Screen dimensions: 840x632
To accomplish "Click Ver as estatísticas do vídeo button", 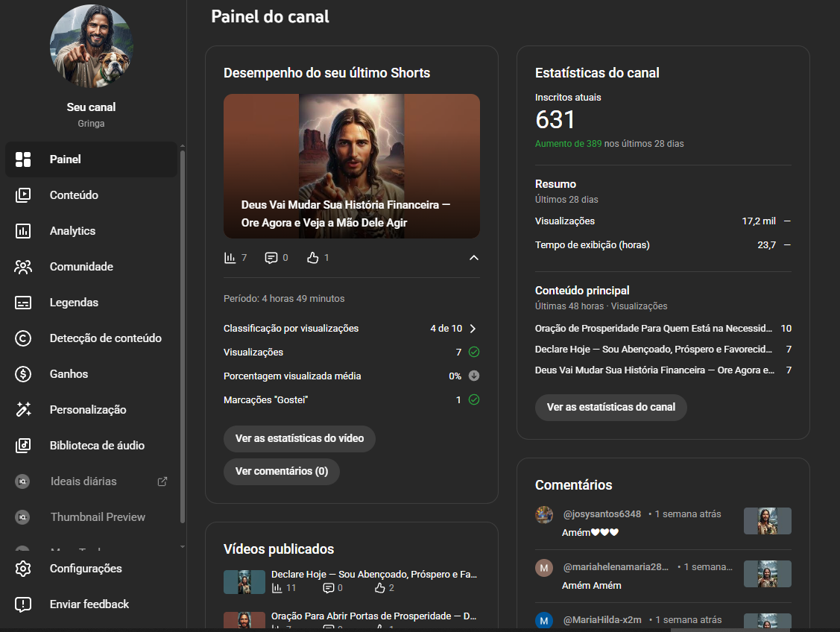I will (300, 439).
